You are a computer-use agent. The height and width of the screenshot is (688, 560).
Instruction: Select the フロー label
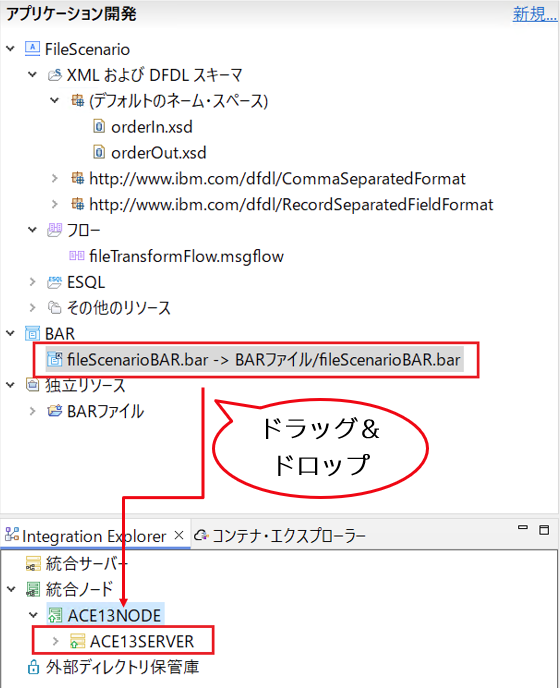pos(83,230)
